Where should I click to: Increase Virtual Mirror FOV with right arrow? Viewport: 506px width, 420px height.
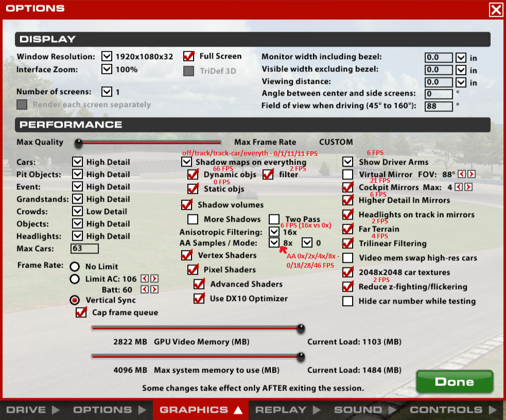pyautogui.click(x=471, y=174)
